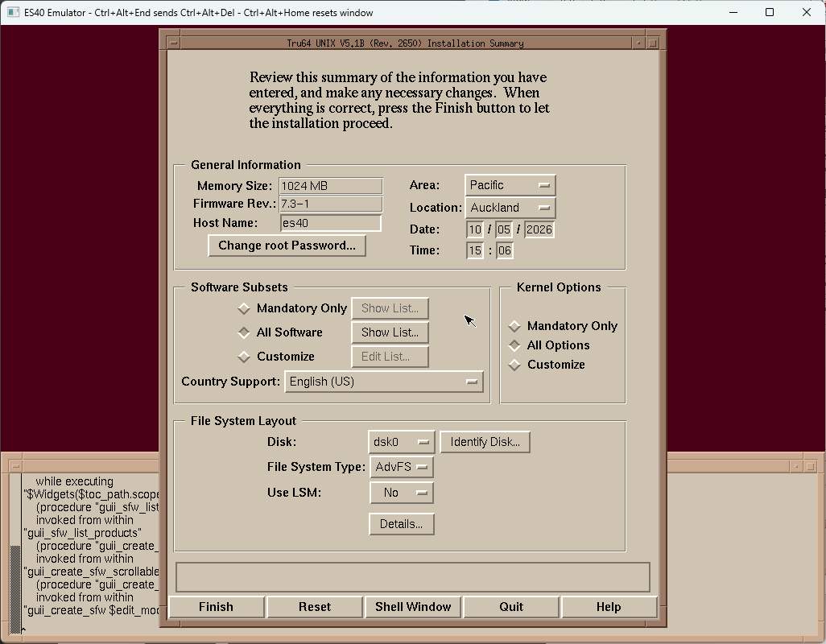Select Customize software subsets option
Screen dimensions: 826x644
pos(276,357)
